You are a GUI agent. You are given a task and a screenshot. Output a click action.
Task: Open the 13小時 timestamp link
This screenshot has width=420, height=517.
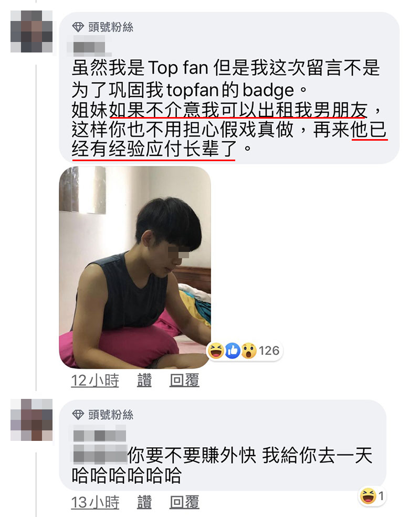tap(95, 502)
